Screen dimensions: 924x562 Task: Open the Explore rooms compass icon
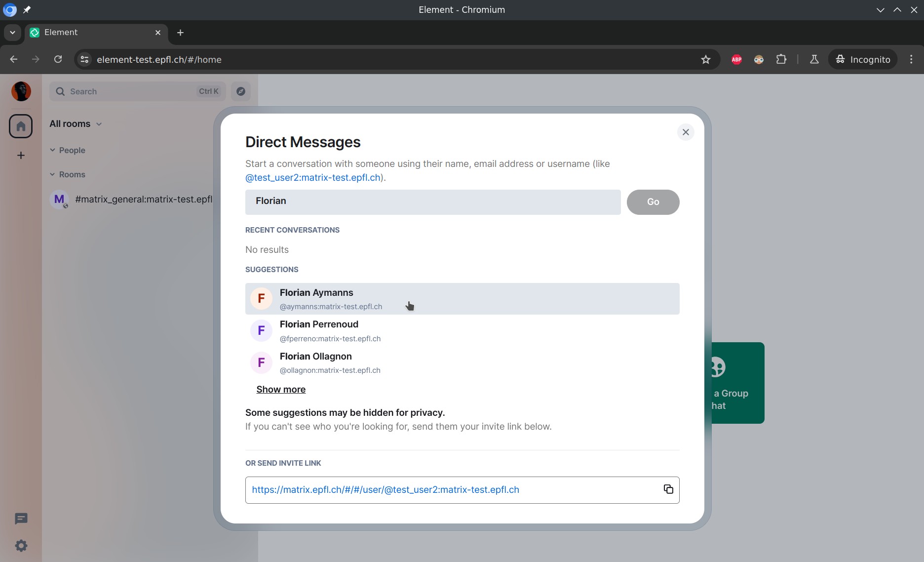[x=241, y=91]
